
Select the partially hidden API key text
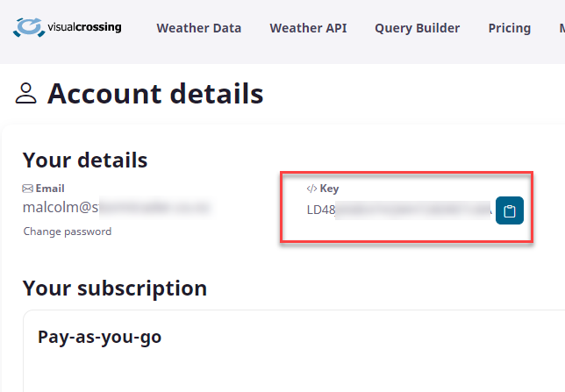tap(399, 210)
